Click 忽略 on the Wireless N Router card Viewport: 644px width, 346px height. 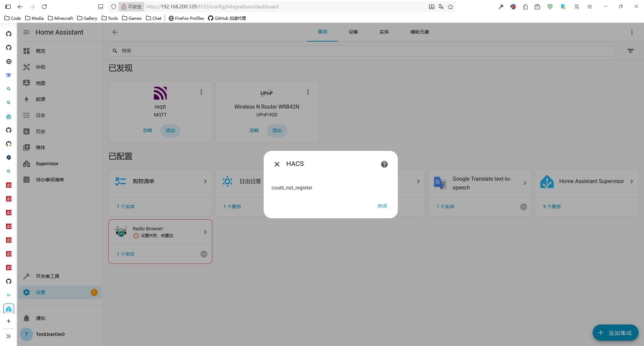254,130
